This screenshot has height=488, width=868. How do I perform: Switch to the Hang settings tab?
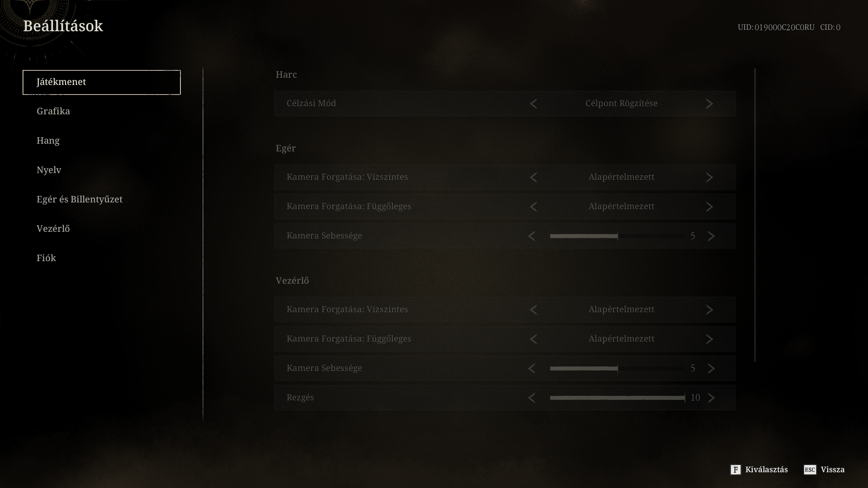[48, 141]
